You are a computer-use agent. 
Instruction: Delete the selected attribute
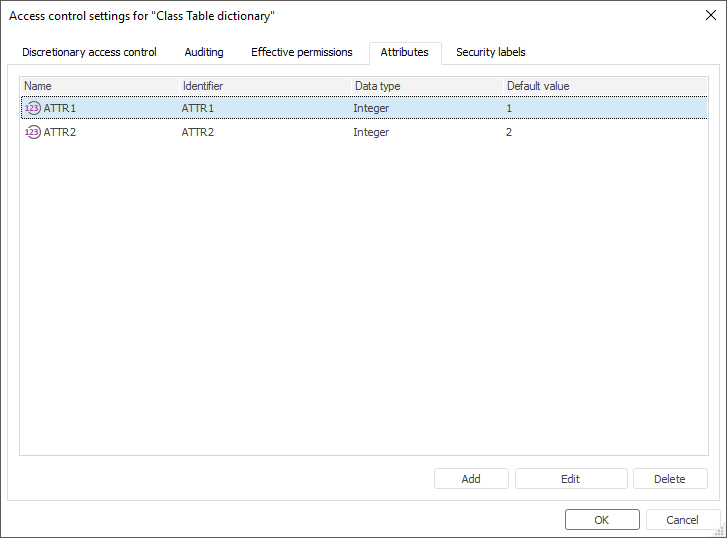[669, 479]
